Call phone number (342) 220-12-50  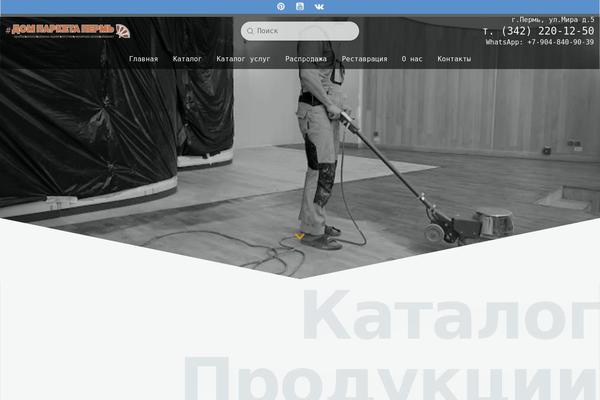click(x=539, y=31)
